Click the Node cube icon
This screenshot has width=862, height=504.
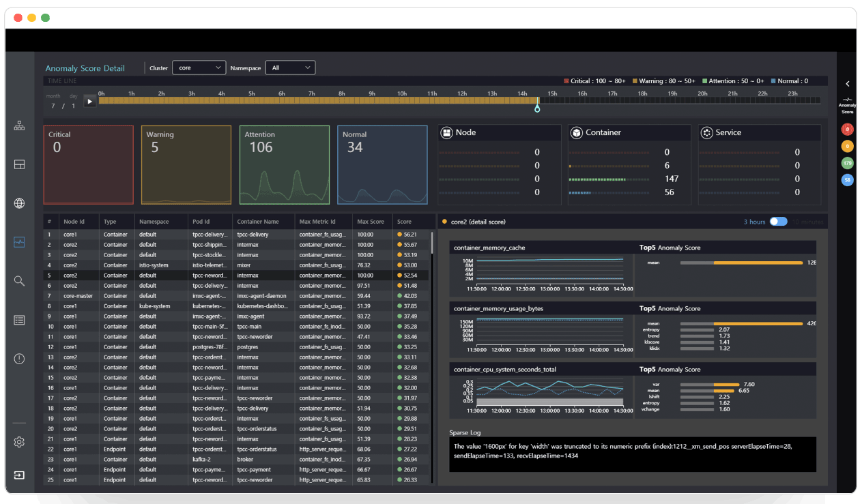coord(446,133)
